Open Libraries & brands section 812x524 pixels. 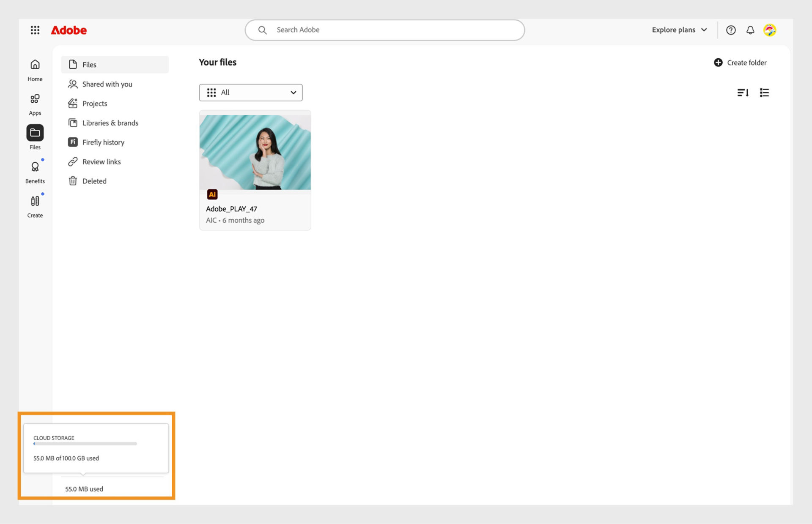point(110,123)
